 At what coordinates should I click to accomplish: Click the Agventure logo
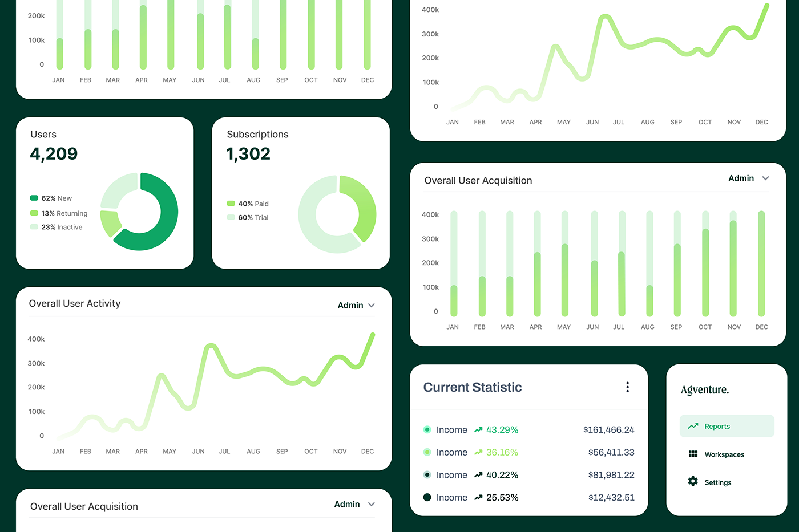705,390
